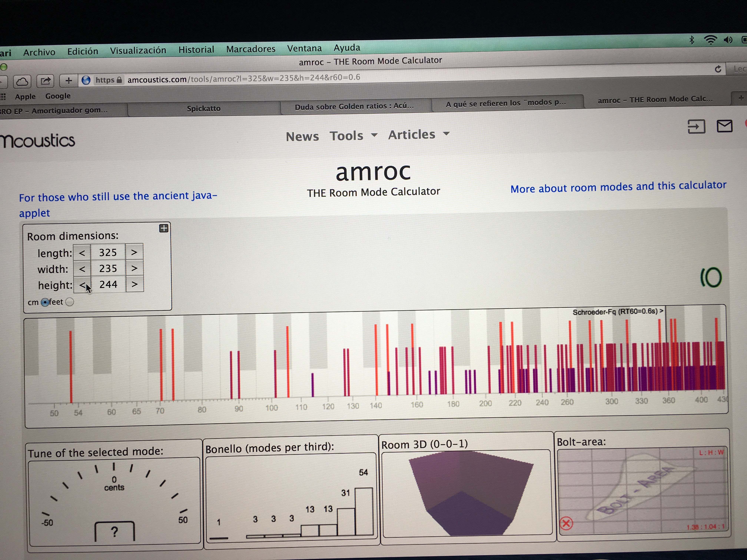Click the Apple bookmark

[25, 96]
